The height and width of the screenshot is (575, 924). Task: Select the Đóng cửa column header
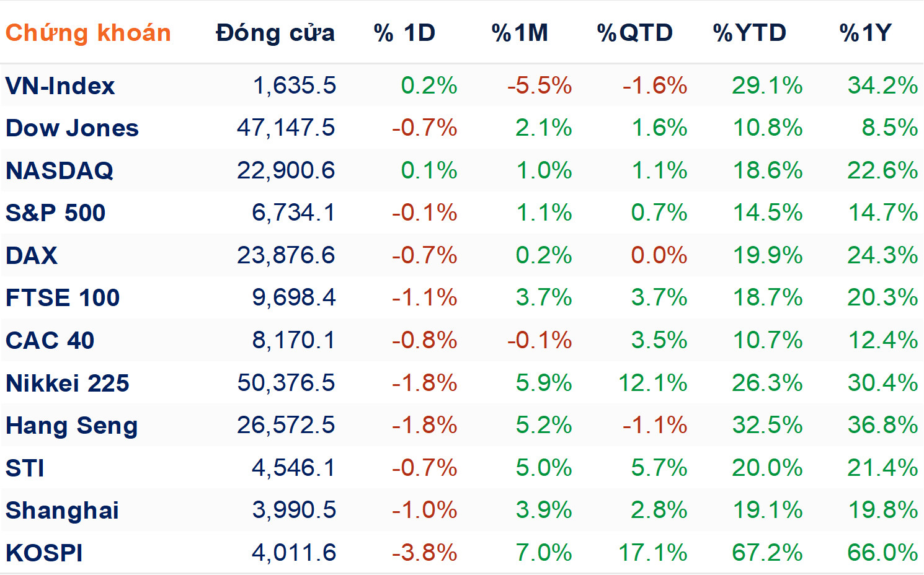pos(275,33)
